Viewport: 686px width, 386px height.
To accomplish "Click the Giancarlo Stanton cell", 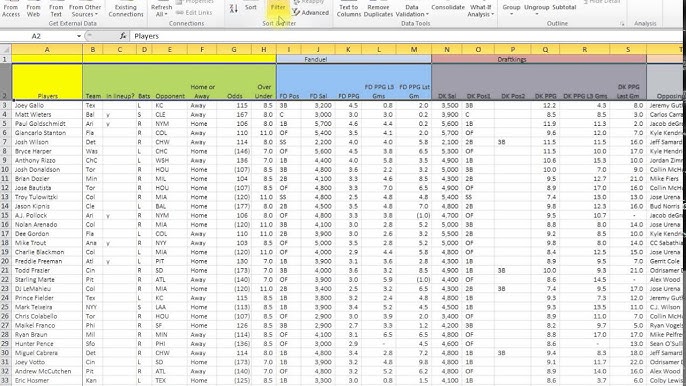I will tap(47, 133).
